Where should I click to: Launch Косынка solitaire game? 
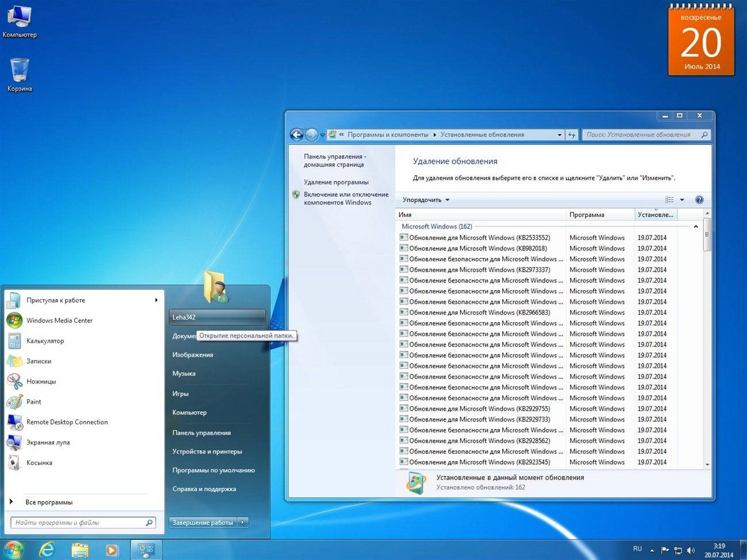(83, 462)
